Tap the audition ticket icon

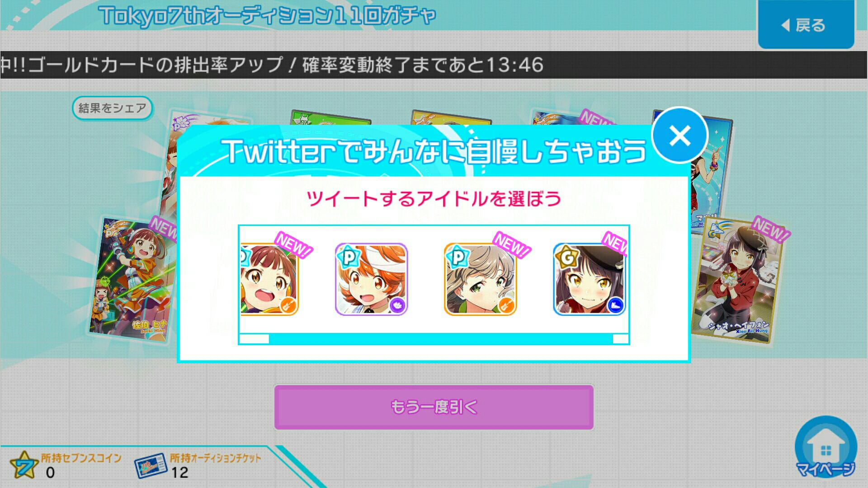click(151, 466)
